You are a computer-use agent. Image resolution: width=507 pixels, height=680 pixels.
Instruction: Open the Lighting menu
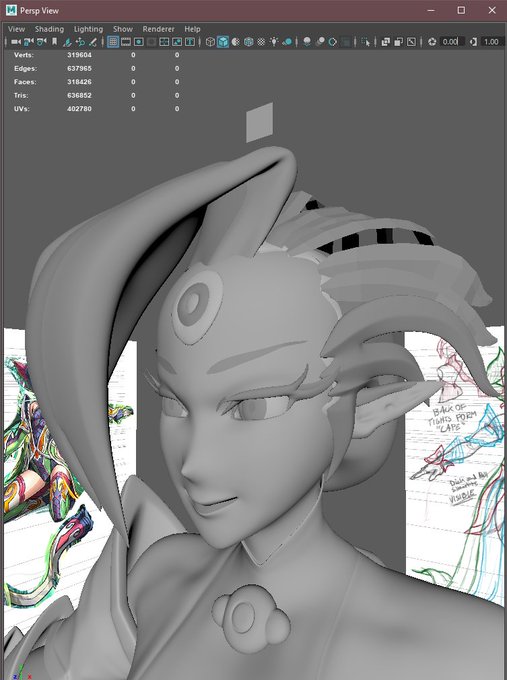pyautogui.click(x=88, y=29)
